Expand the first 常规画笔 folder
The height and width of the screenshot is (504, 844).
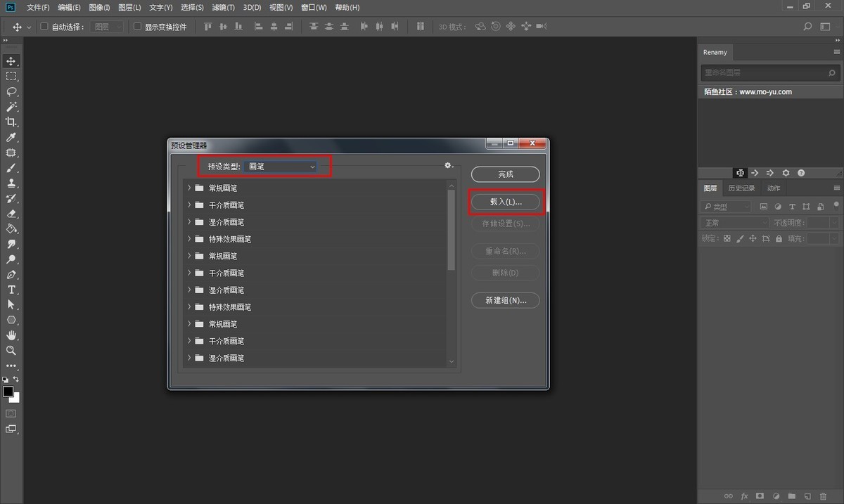[x=189, y=188]
